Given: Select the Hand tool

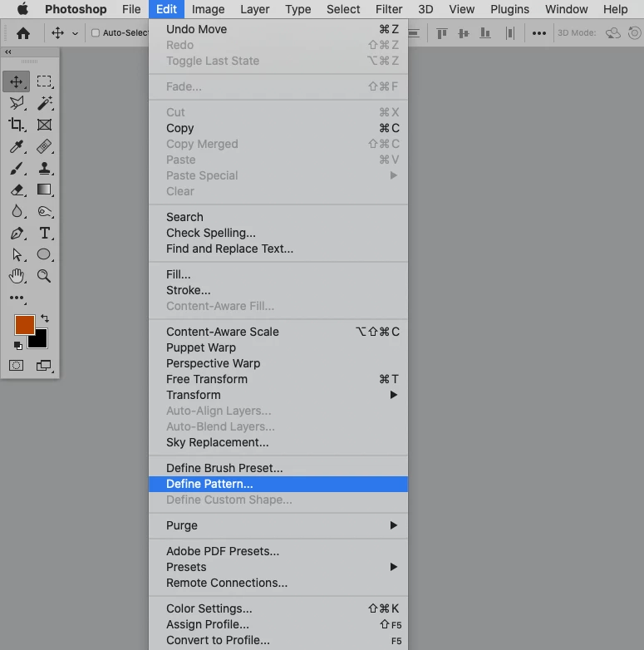Looking at the screenshot, I should tap(17, 276).
